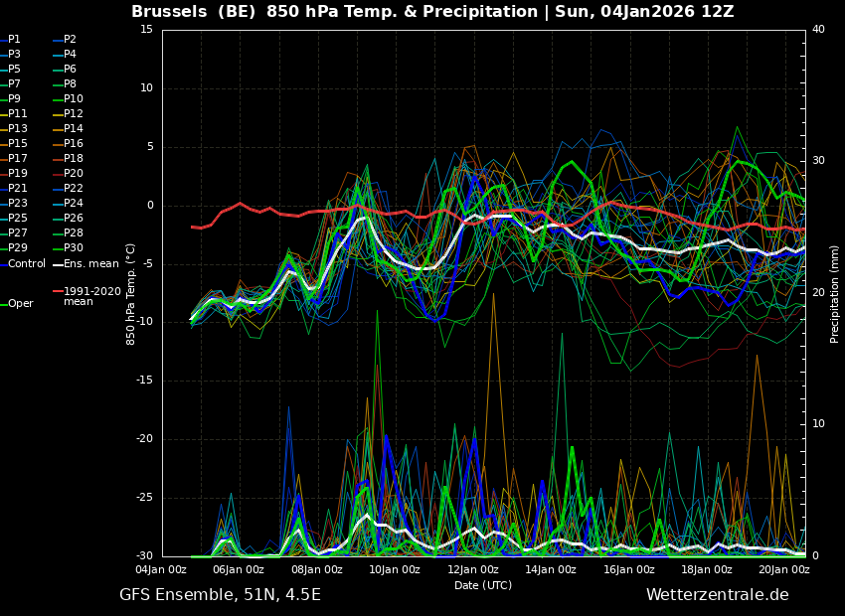Click the Wetterzentrale.de credit text
The width and height of the screenshot is (845, 616).
click(718, 595)
